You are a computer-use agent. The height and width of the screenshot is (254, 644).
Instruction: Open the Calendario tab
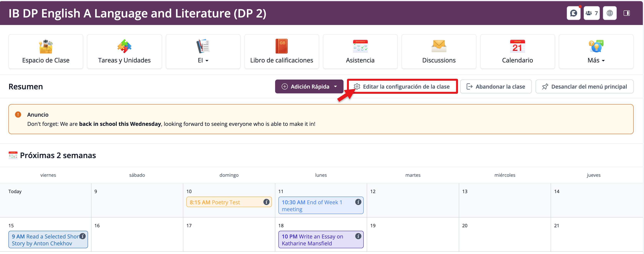click(x=517, y=51)
